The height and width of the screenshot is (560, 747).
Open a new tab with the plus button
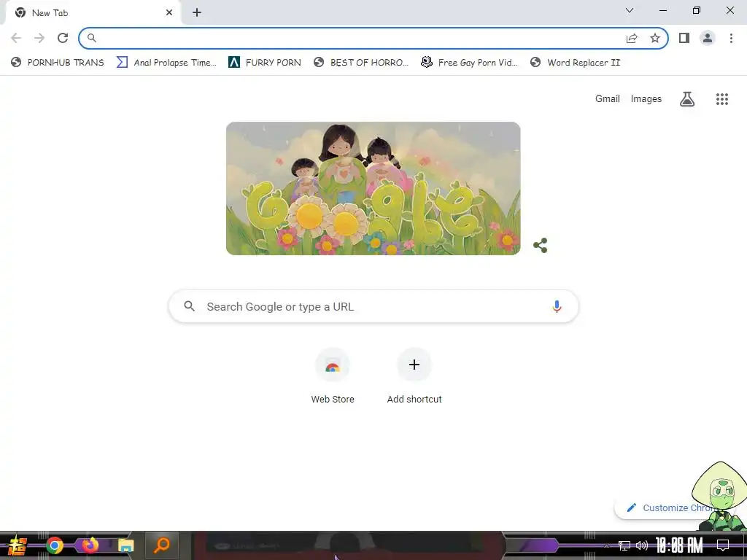point(197,12)
